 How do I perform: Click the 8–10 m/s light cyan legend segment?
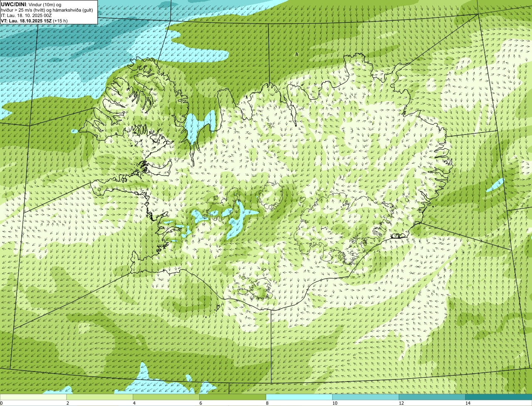click(299, 397)
